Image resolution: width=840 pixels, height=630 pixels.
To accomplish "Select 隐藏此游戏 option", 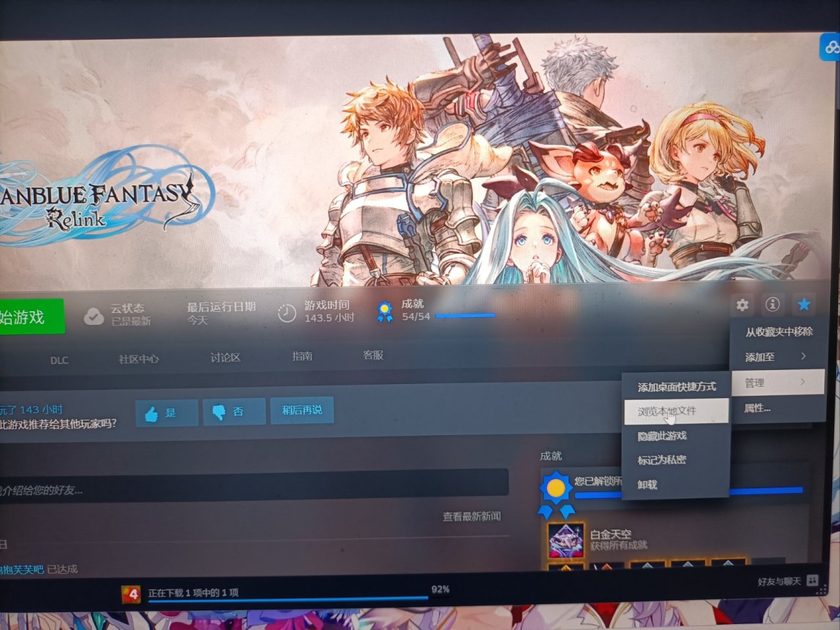I will coord(676,436).
